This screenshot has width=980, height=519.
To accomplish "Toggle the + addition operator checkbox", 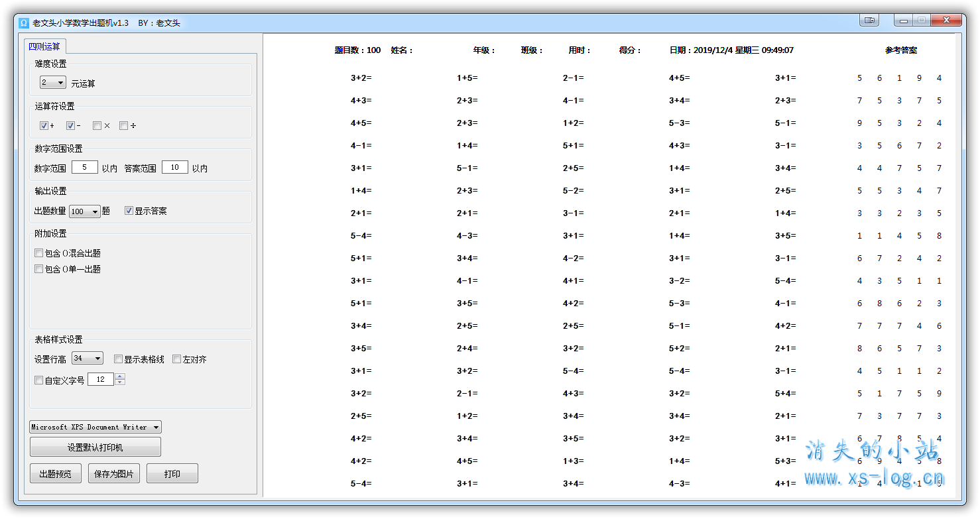I will (44, 125).
